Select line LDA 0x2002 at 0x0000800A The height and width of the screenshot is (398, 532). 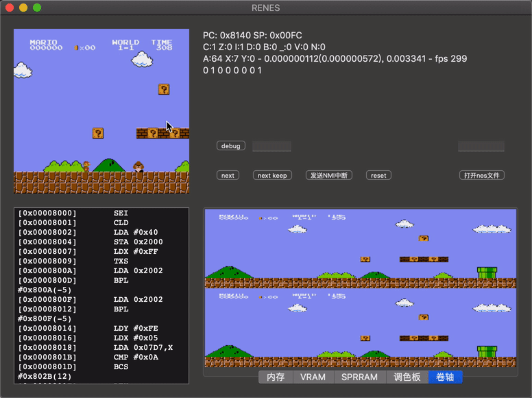point(90,270)
